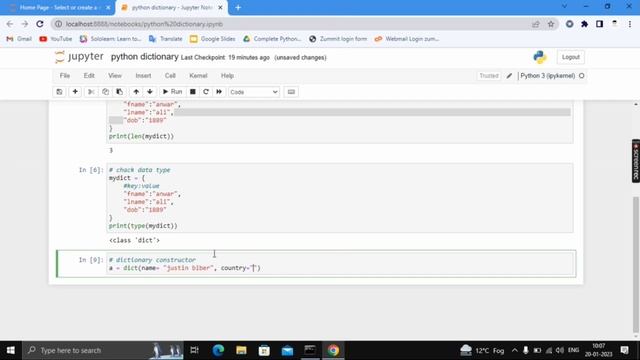
Task: Open the Translate bookmark
Action: coord(166,39)
